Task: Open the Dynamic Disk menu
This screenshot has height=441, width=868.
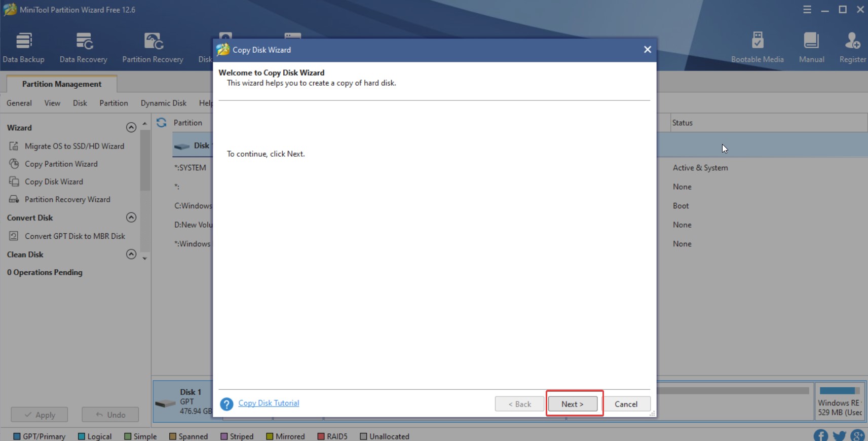Action: coord(164,103)
